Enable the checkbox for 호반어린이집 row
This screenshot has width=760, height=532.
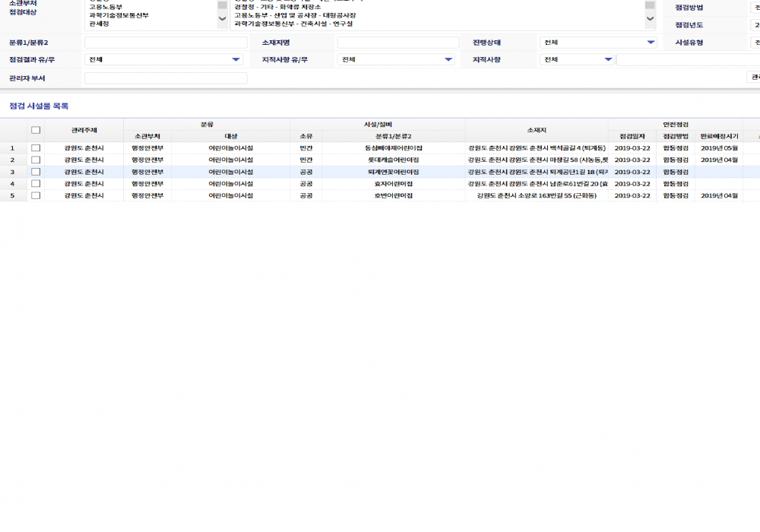[36, 195]
